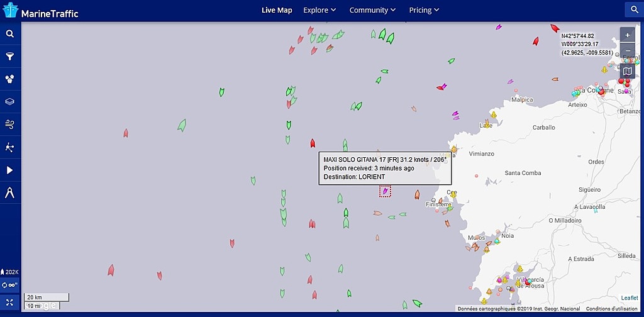Click the MAXI SOLO GITANA 17 tooltip

click(385, 169)
